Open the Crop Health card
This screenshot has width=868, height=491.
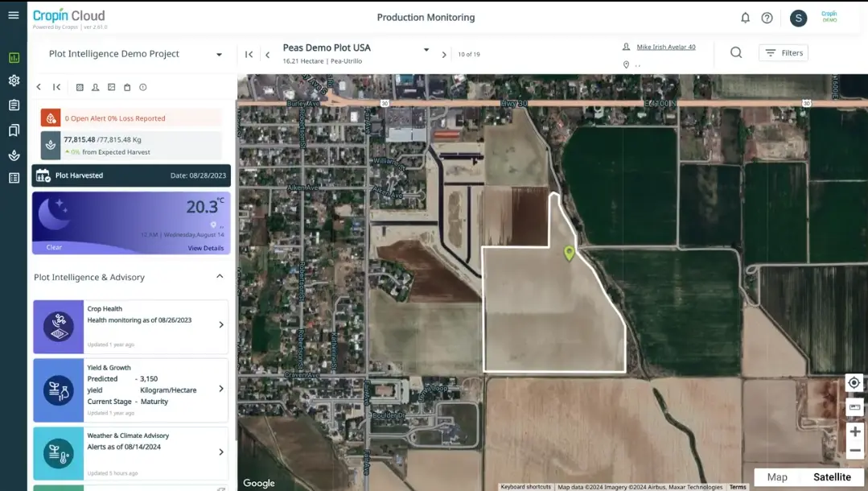pos(130,326)
